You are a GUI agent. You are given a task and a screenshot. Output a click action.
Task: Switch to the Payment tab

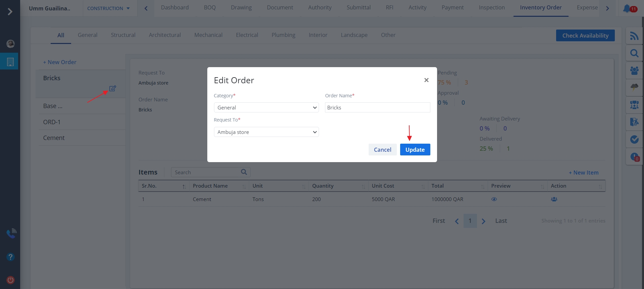pyautogui.click(x=452, y=8)
